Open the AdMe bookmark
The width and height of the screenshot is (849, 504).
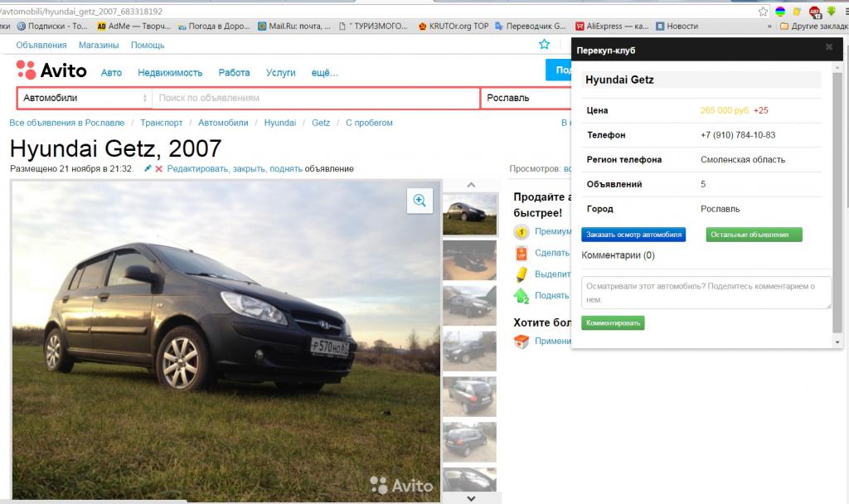[x=133, y=26]
